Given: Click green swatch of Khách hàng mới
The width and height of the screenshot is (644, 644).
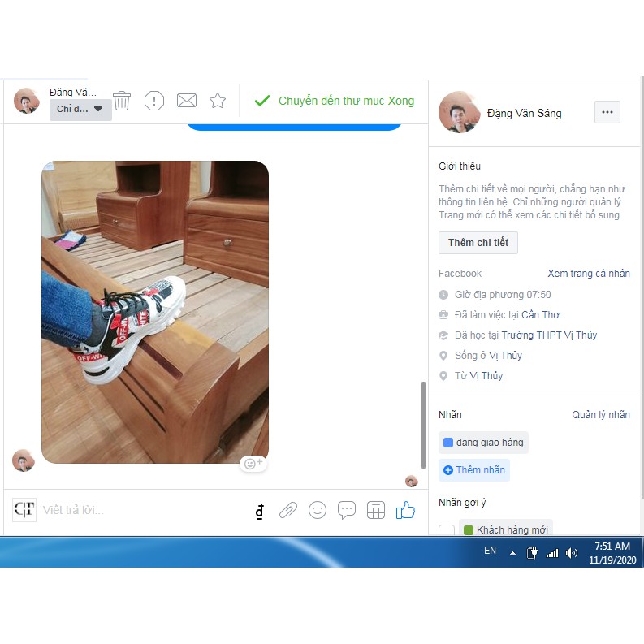Looking at the screenshot, I should coord(469,530).
